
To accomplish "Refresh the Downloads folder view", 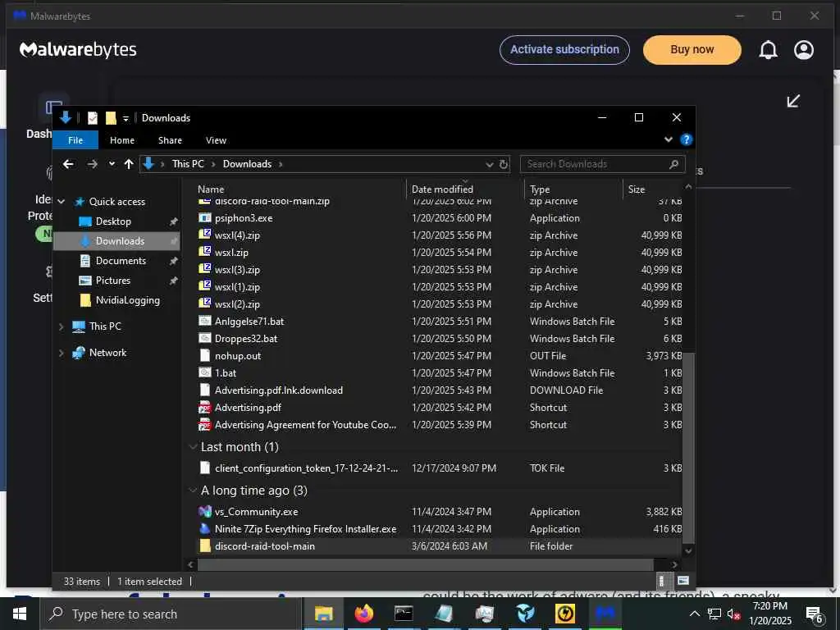I will coord(504,164).
